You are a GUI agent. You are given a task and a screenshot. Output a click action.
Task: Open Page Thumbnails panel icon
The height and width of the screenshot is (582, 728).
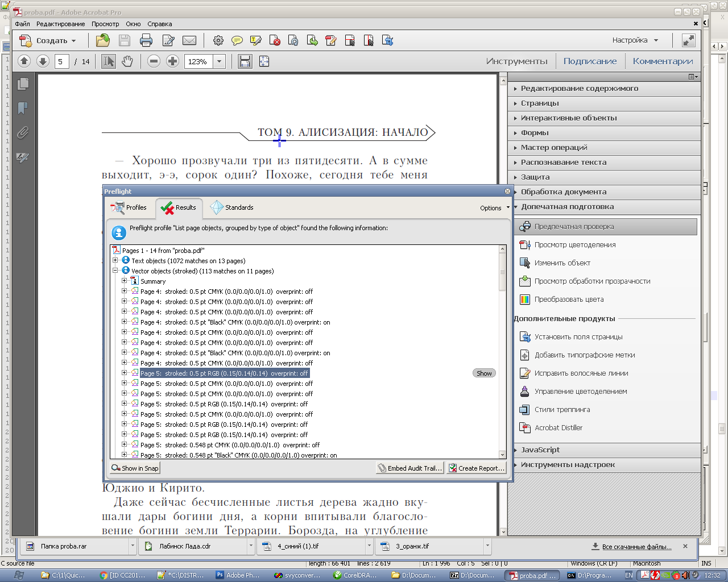(23, 84)
